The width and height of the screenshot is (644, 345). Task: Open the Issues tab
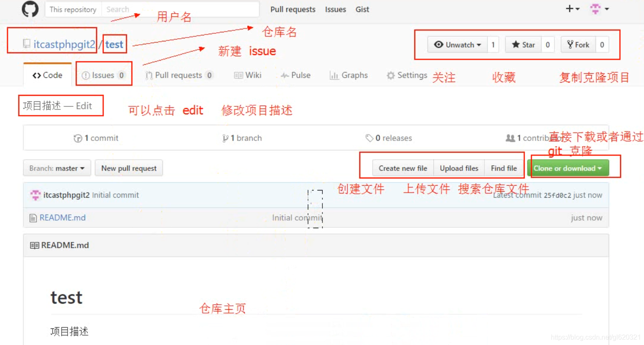point(103,75)
